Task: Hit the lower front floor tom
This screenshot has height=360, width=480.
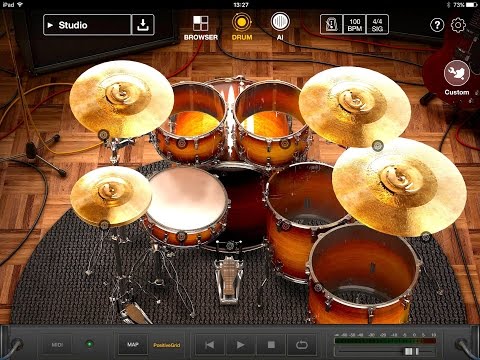Action: click(x=363, y=273)
